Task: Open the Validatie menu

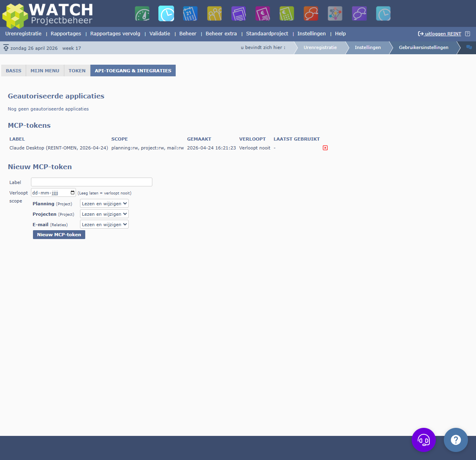Action: pos(160,34)
